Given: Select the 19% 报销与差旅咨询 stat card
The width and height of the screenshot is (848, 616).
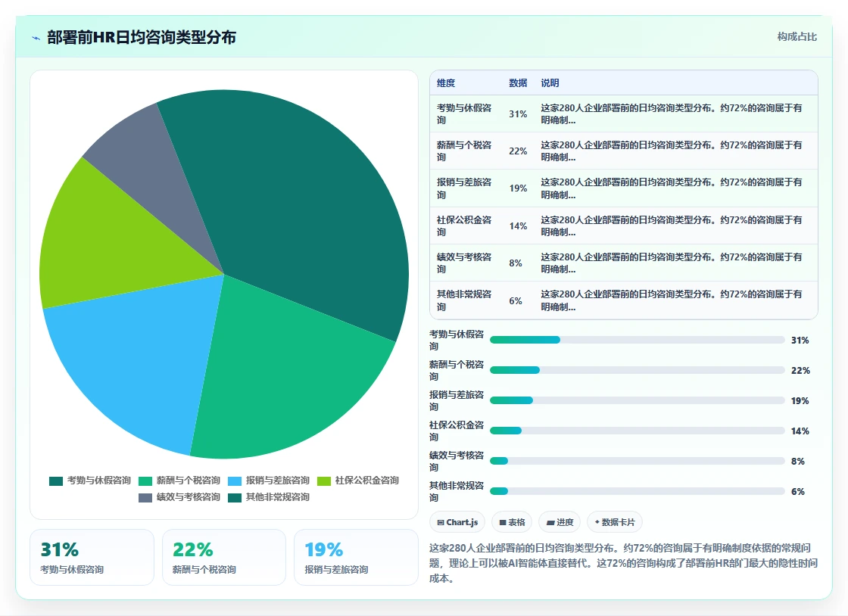Looking at the screenshot, I should [356, 557].
